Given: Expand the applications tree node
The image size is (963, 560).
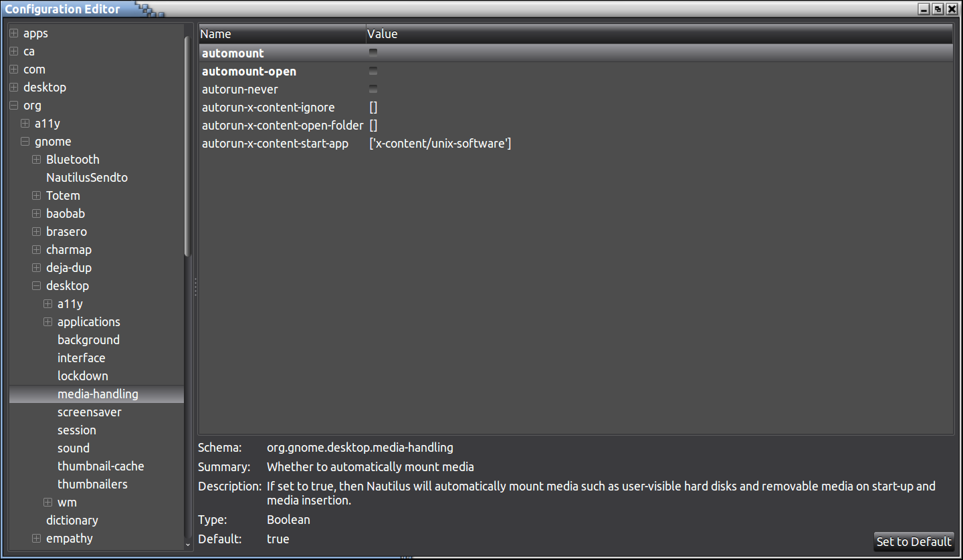Looking at the screenshot, I should [47, 321].
